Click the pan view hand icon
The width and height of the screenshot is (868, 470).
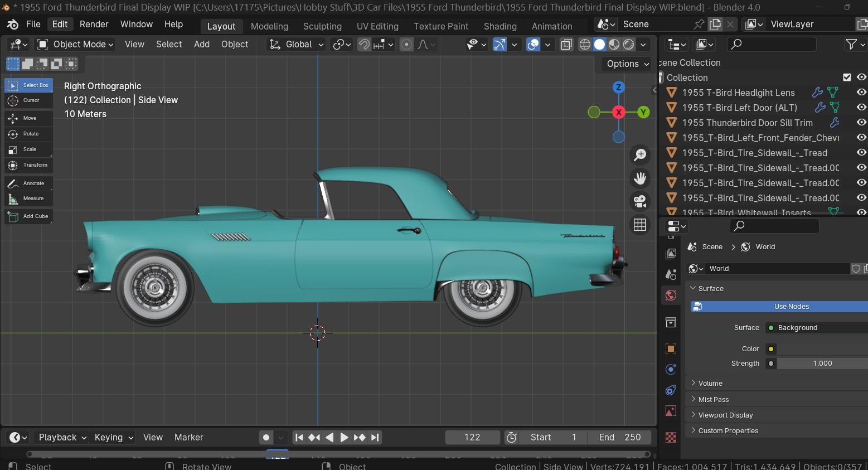640,178
